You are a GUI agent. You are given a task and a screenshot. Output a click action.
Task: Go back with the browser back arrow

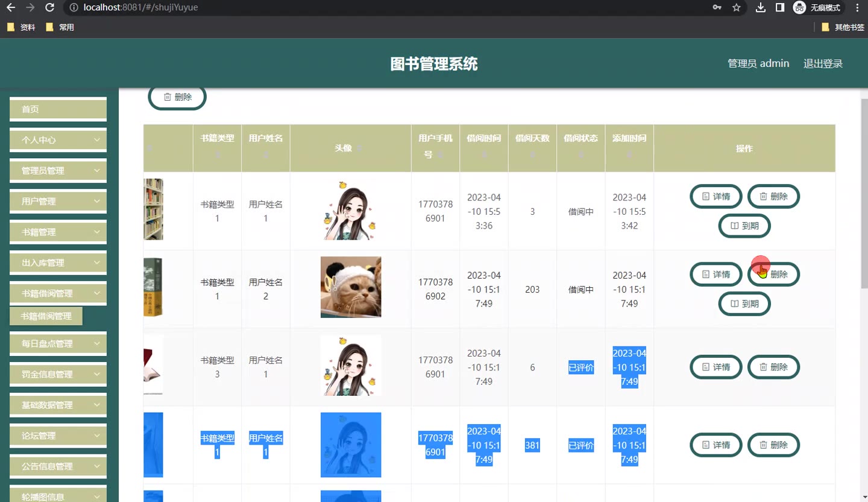click(x=10, y=8)
